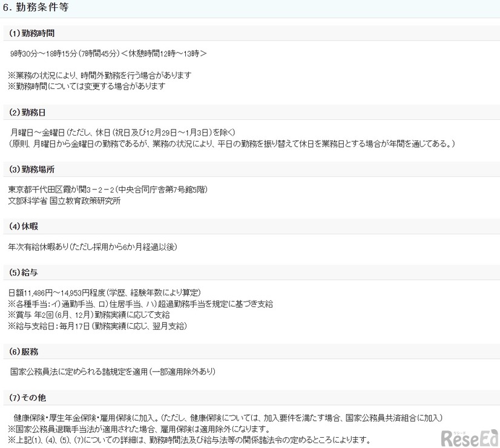500x448 pixels.
Task: Click the 時間外勤務 overtime note line
Action: coord(100,75)
